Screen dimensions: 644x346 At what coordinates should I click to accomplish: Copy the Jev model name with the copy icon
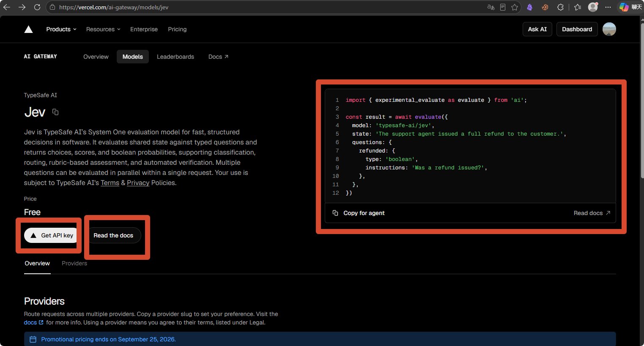(55, 112)
